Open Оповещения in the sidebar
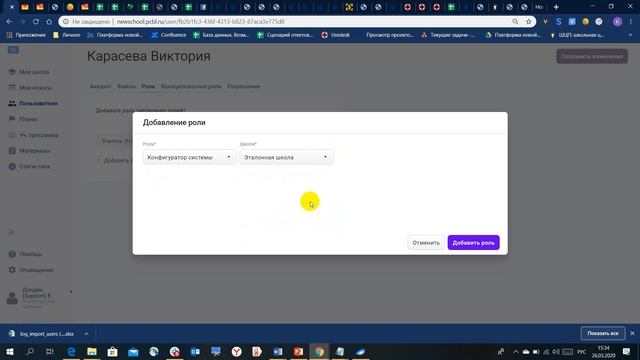Screen dimensions: 640x360 [36, 270]
